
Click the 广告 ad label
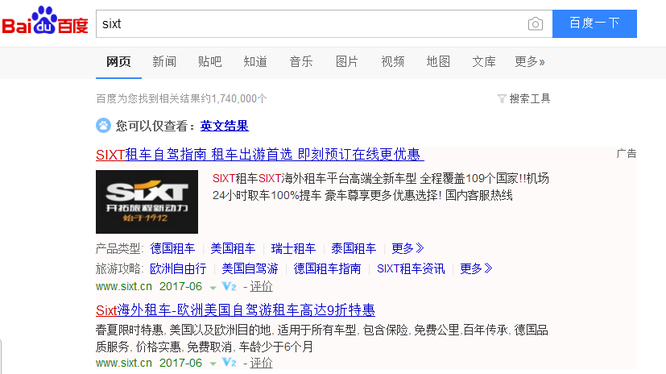pos(626,154)
